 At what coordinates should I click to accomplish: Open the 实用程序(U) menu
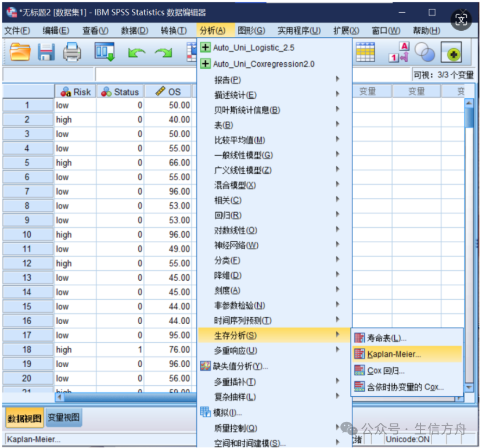click(299, 30)
